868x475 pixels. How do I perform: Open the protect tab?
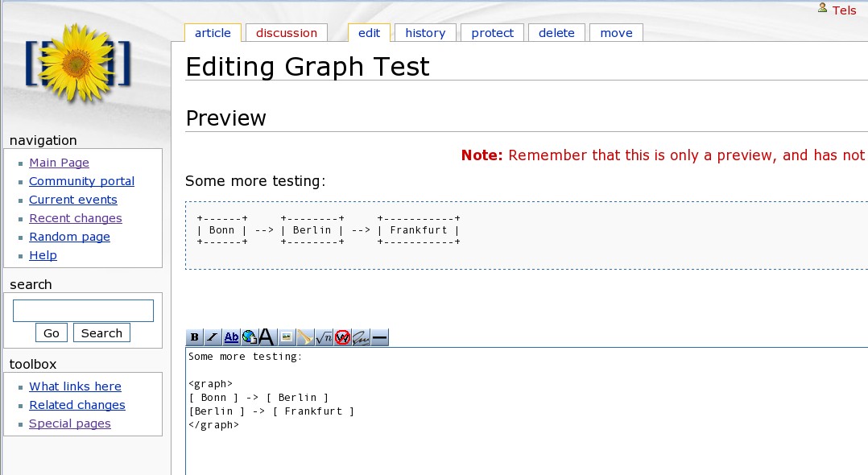click(x=493, y=33)
